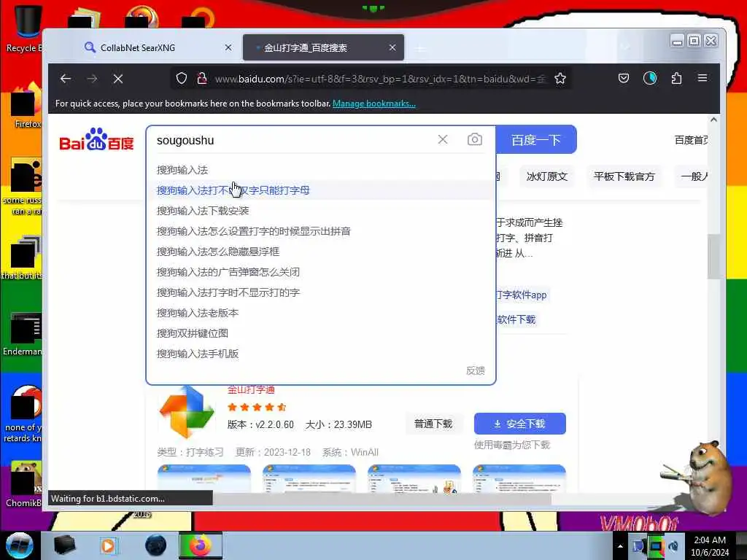The height and width of the screenshot is (560, 747).
Task: Click the 打字软件app link
Action: click(x=522, y=295)
